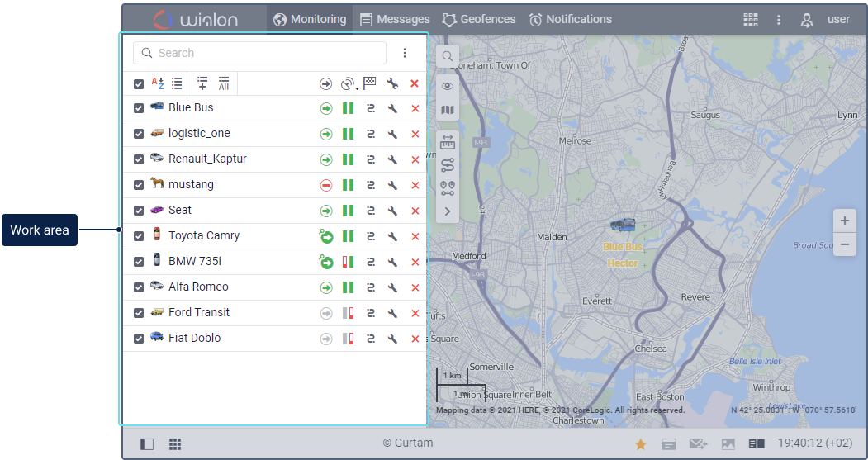
Task: Expand the map tools chevron
Action: point(448,211)
